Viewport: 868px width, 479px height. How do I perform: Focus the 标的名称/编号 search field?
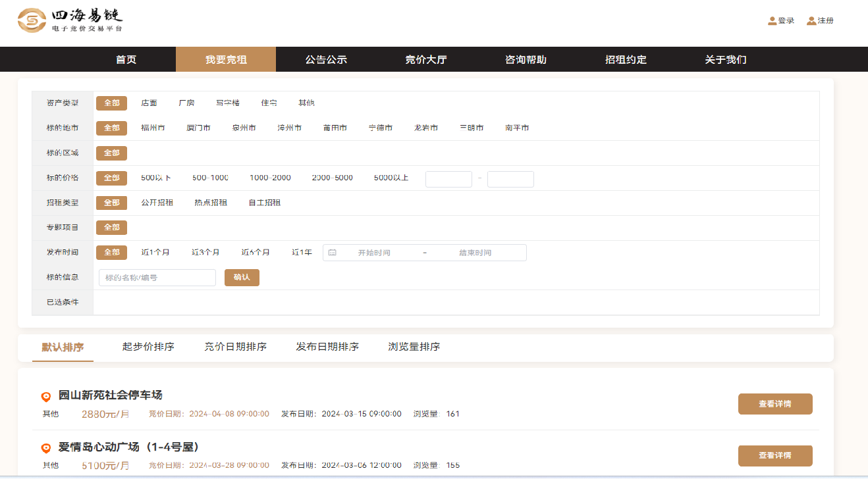pos(157,278)
